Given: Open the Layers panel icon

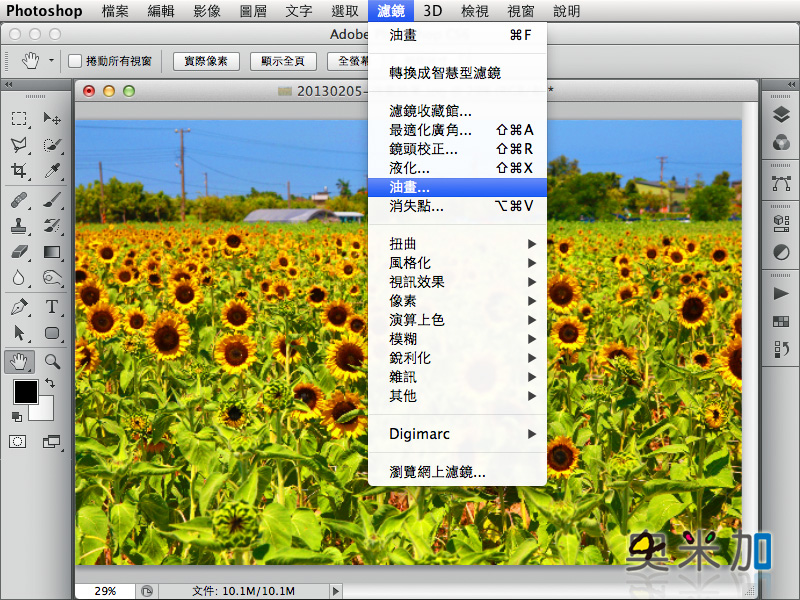Looking at the screenshot, I should click(x=781, y=115).
